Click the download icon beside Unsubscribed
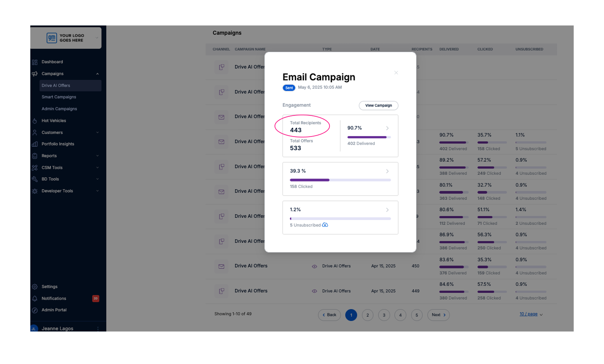 click(325, 225)
